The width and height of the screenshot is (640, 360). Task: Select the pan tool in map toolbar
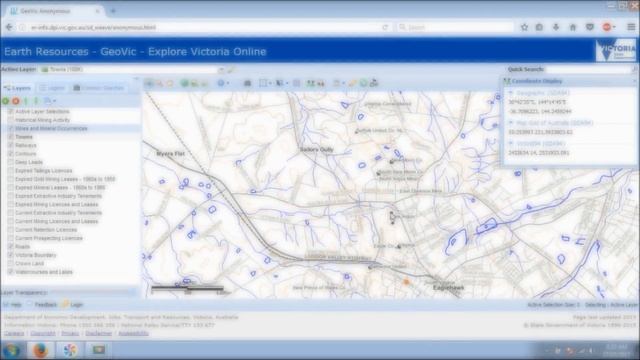[149, 83]
